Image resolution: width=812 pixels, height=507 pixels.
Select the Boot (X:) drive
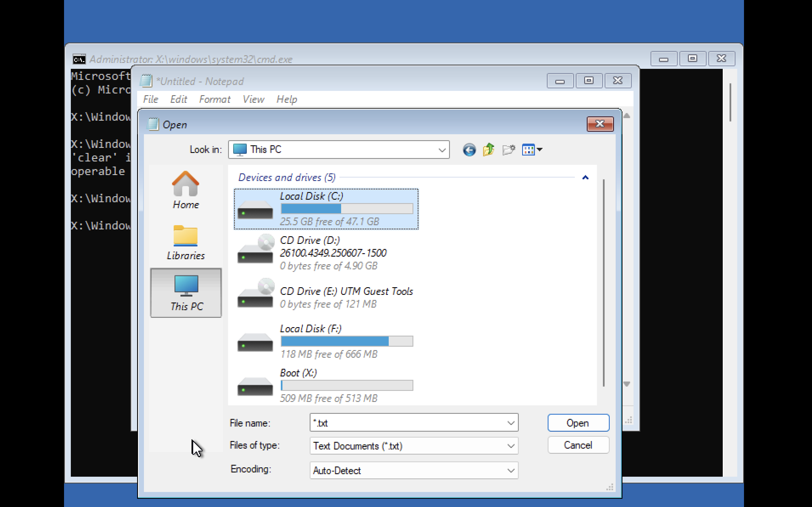[326, 385]
